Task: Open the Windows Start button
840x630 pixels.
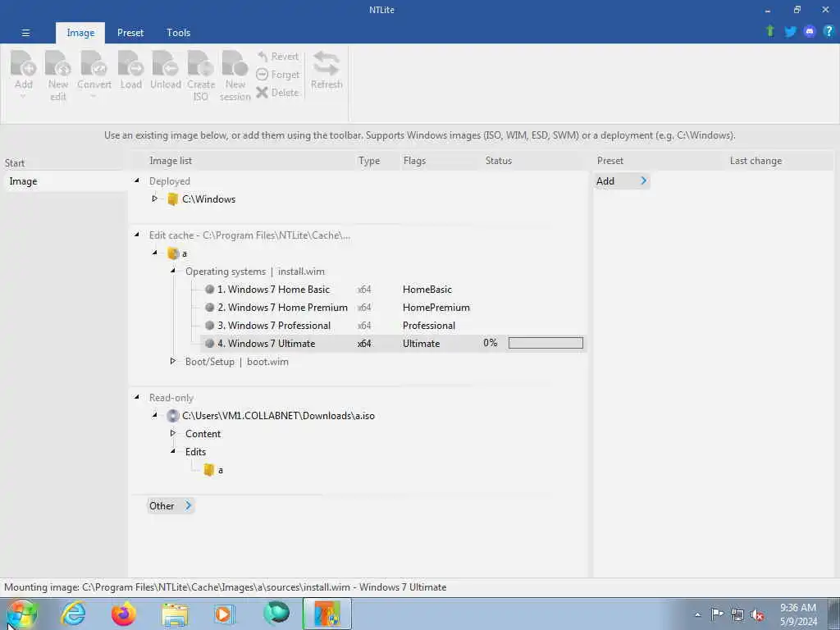Action: click(21, 614)
